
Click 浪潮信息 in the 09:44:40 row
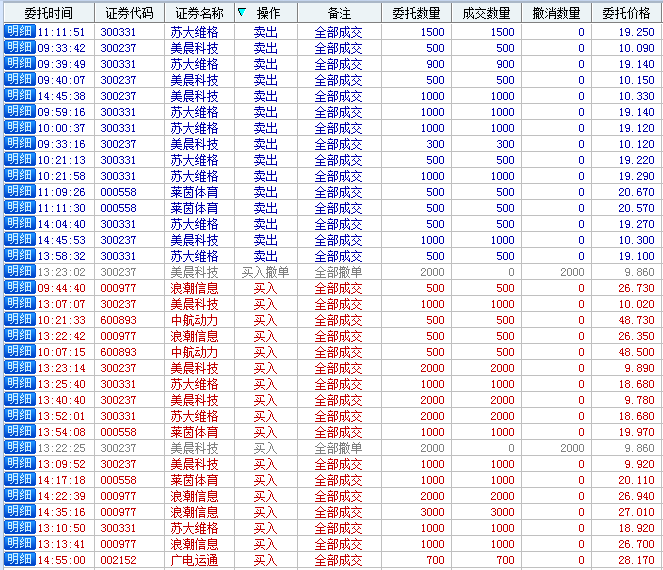[x=194, y=288]
